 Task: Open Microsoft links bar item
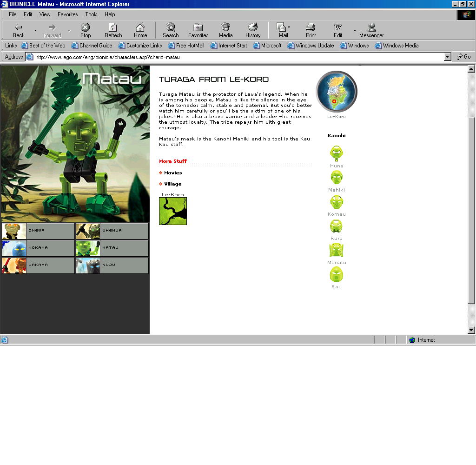[267, 46]
